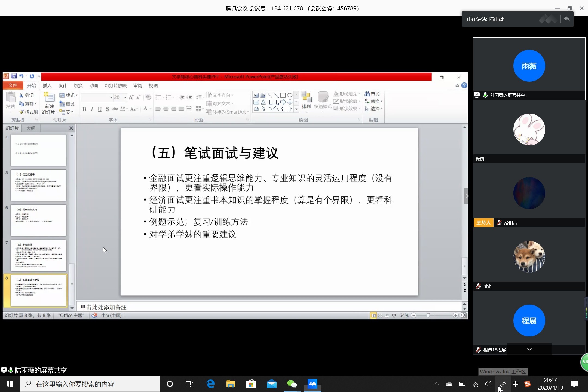Toggle underline text formatting
Image resolution: width=588 pixels, height=392 pixels.
pos(100,109)
